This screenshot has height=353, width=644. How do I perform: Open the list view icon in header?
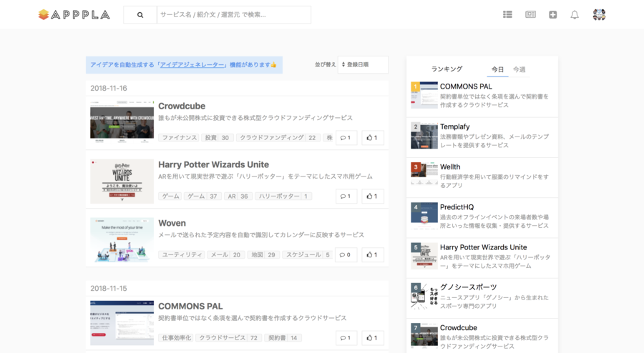click(x=507, y=15)
